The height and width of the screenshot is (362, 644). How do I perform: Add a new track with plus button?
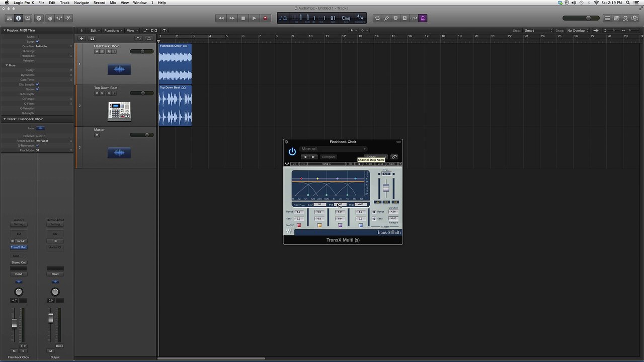click(82, 38)
